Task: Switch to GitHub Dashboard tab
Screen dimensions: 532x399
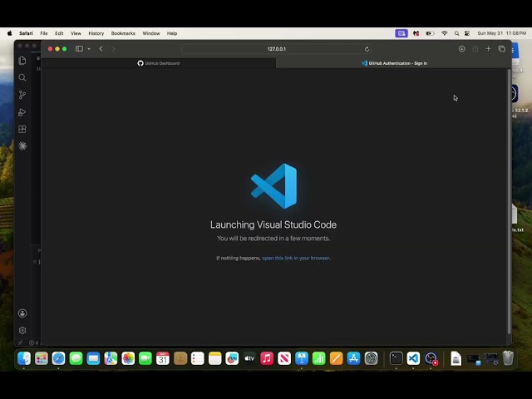Action: point(159,63)
